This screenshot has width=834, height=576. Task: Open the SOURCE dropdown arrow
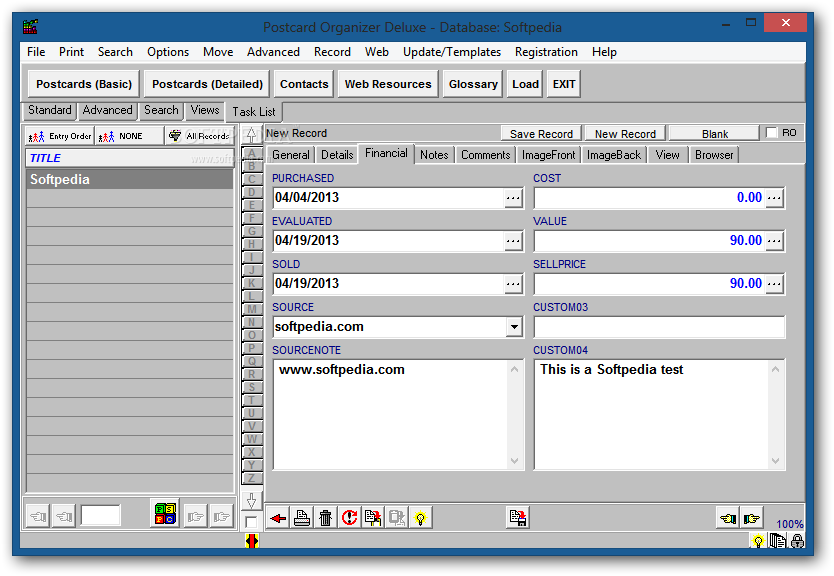514,327
